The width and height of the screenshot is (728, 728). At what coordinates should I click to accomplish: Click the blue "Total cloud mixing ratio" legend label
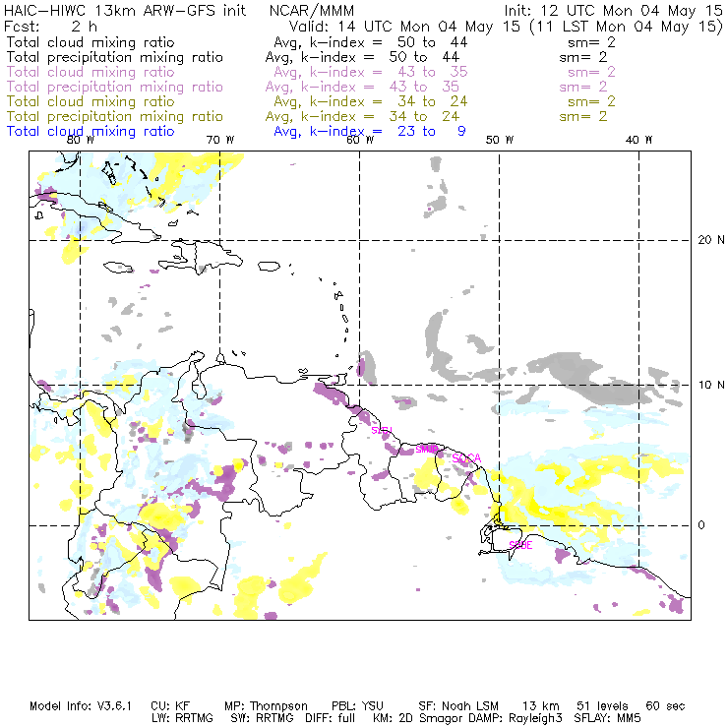tap(91, 132)
